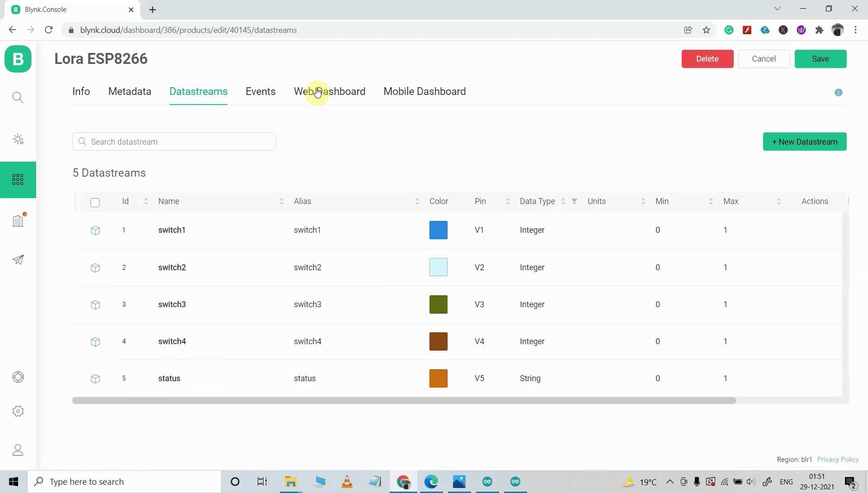Click the info icon near the tabs
This screenshot has width=868, height=493.
coord(839,92)
